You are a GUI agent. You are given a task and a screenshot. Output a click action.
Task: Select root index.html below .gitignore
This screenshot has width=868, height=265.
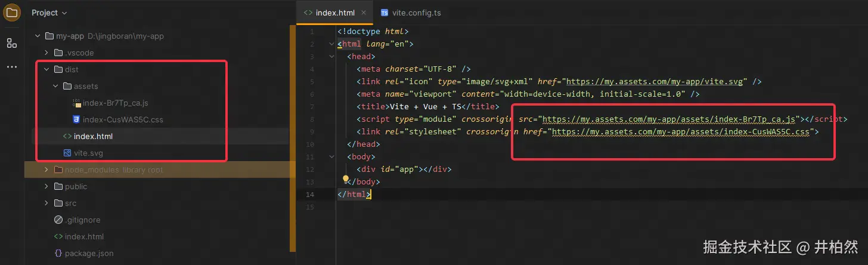tap(84, 236)
